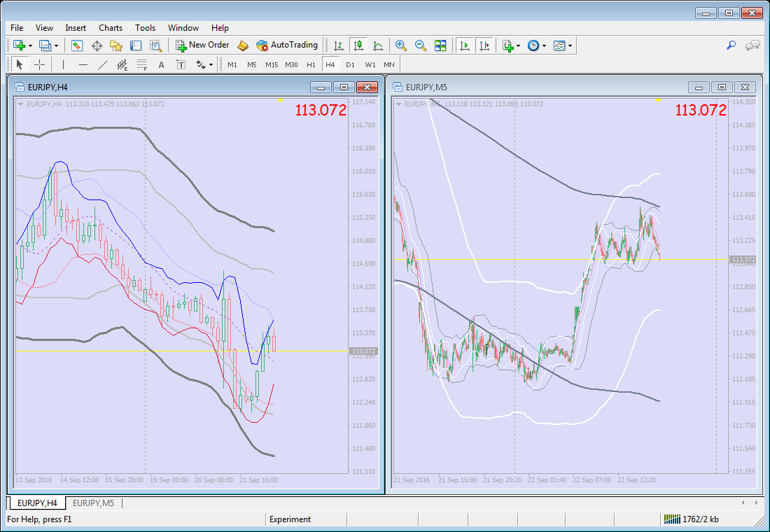Click the connection status bars icon

672,519
